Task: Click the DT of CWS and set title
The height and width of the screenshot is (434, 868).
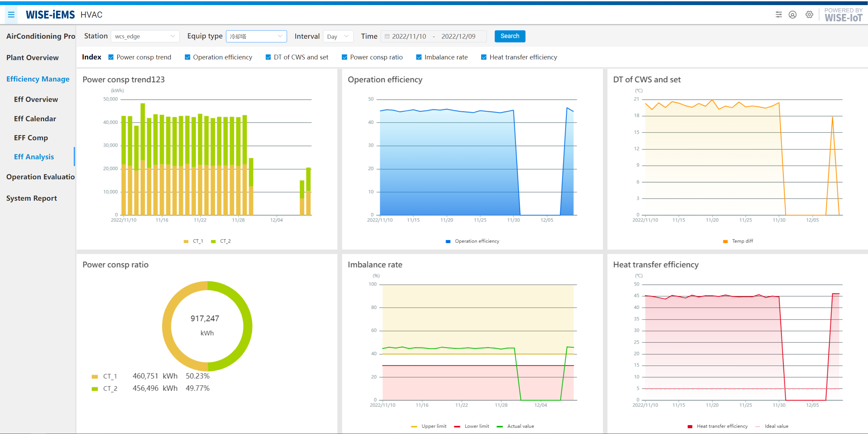Action: point(647,79)
